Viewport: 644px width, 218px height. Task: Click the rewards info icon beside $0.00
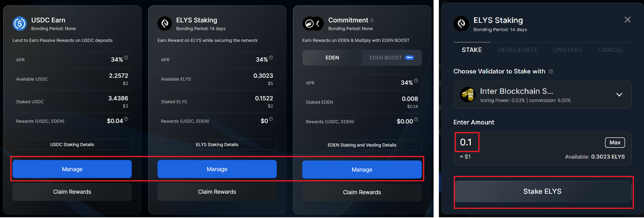click(x=416, y=120)
